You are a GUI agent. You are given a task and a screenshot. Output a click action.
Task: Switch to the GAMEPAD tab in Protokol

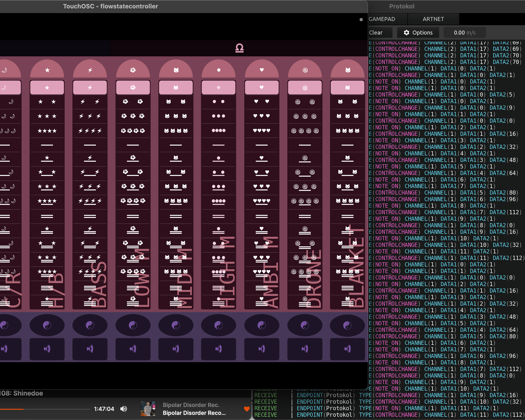(382, 19)
